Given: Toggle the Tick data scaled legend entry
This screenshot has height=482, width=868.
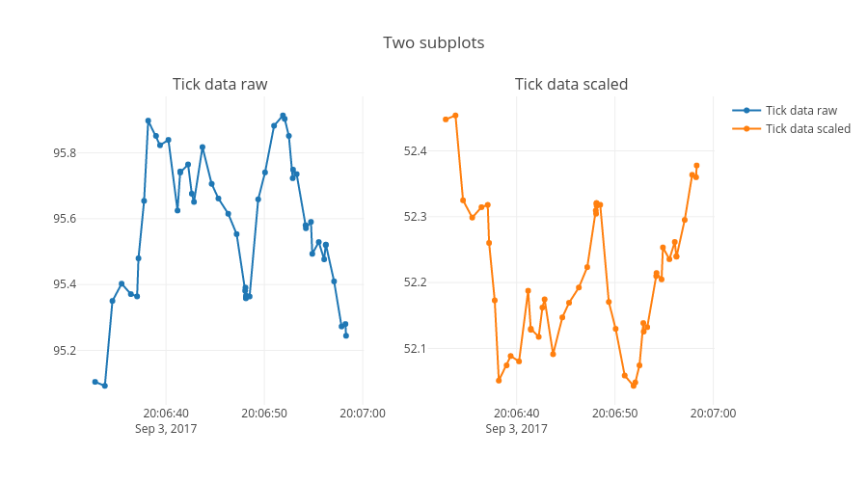Looking at the screenshot, I should [807, 128].
